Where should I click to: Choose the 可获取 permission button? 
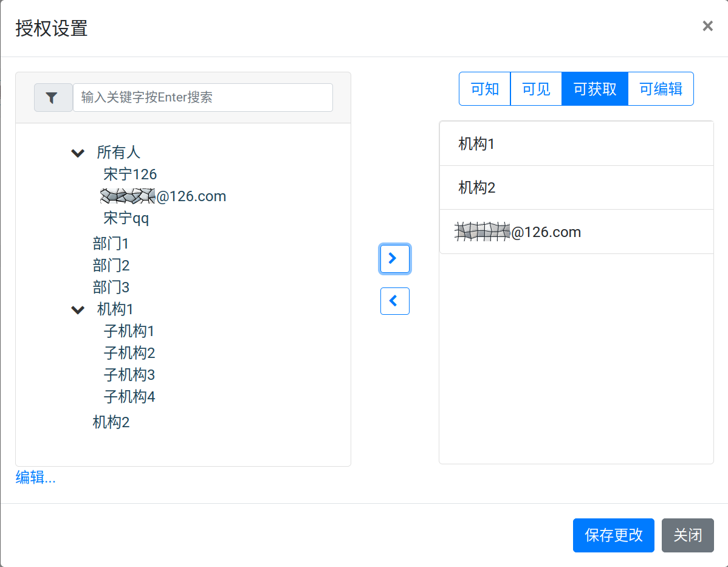point(595,89)
